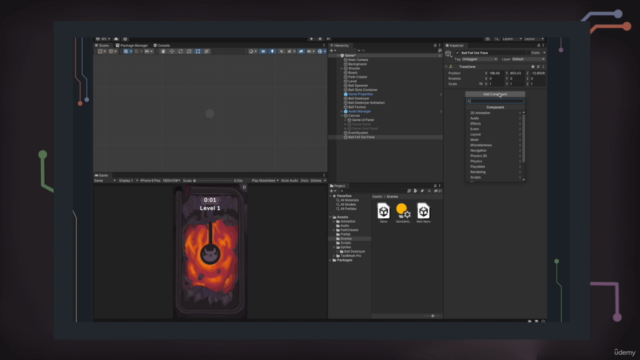Toggle 2D view mode in Scene toolbar

[263, 51]
